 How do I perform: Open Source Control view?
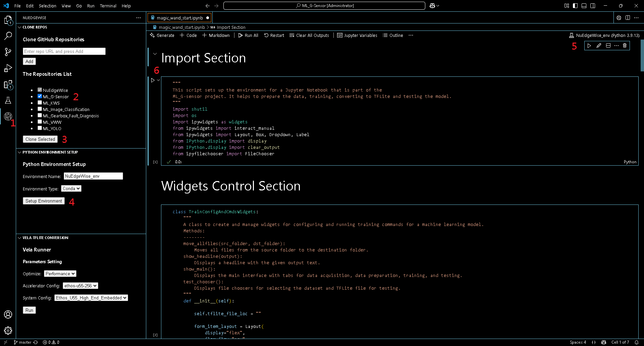click(x=8, y=52)
